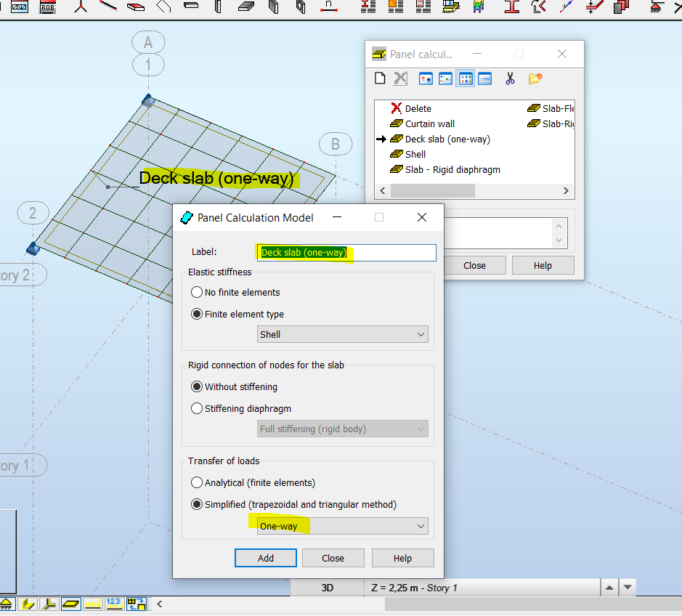Viewport: 682px width, 616px height.
Task: Click the open folder icon in Panel calculation window
Action: click(x=535, y=78)
